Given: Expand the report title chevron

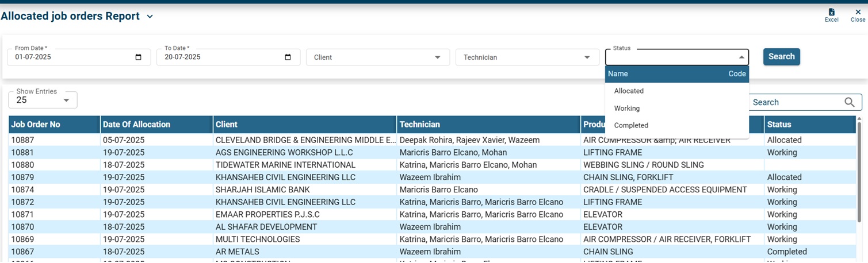Looking at the screenshot, I should pyautogui.click(x=150, y=17).
